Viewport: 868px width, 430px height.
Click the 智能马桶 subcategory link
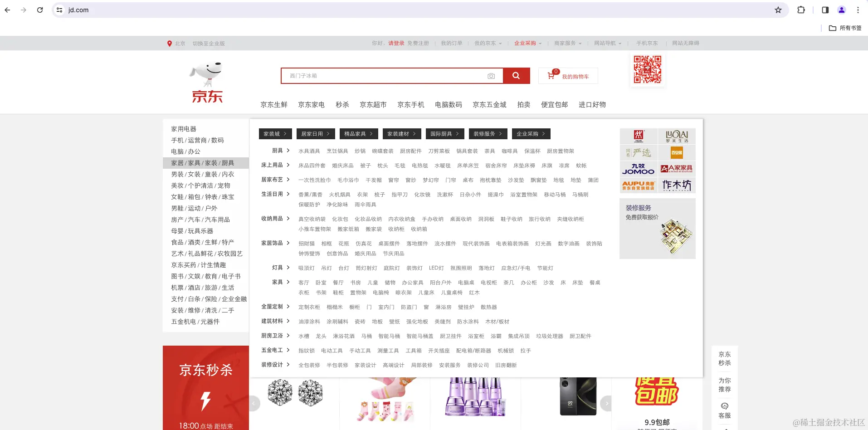(x=389, y=336)
